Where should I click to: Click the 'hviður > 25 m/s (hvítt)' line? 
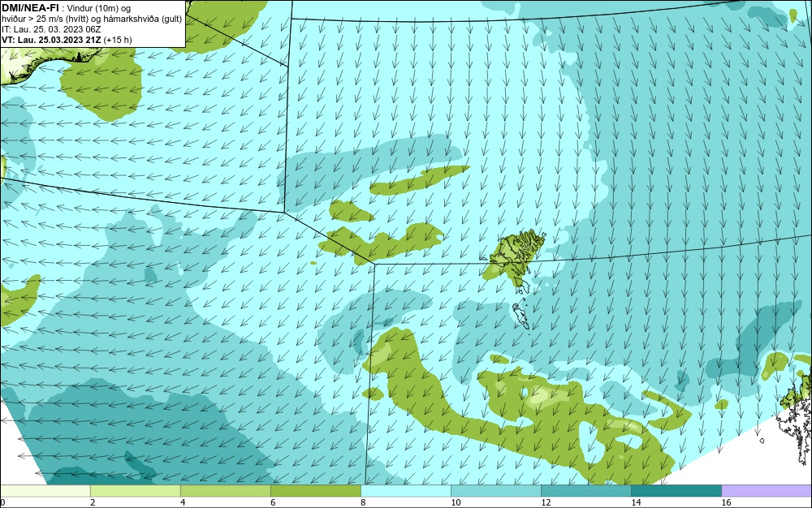(92, 19)
